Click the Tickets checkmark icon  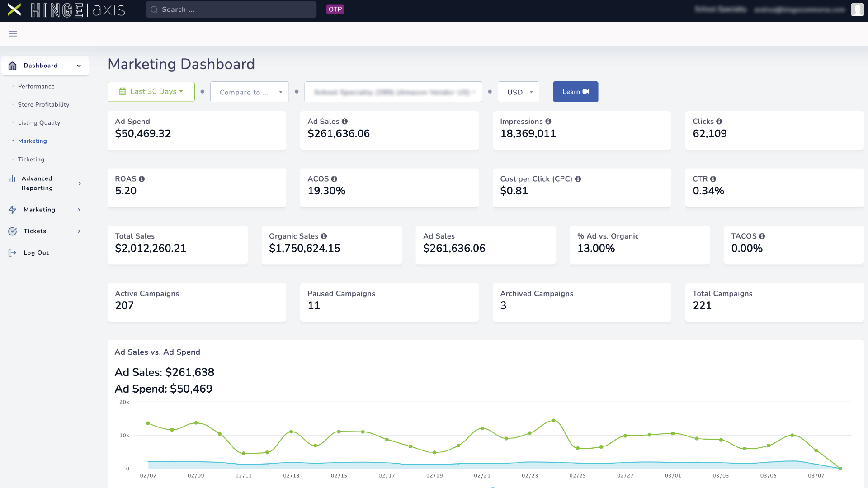(x=13, y=231)
